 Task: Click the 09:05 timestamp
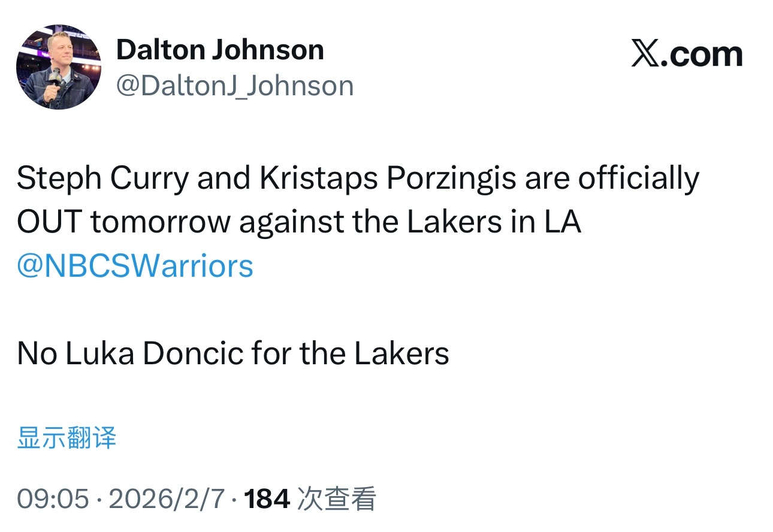53,498
